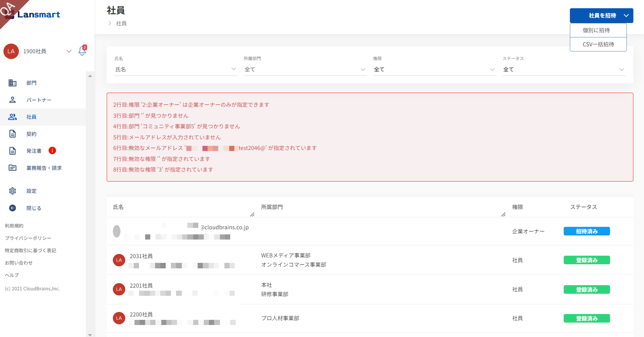Click the WEBメディア事業部 department text
Screen dimensions: 644x337
pos(286,255)
